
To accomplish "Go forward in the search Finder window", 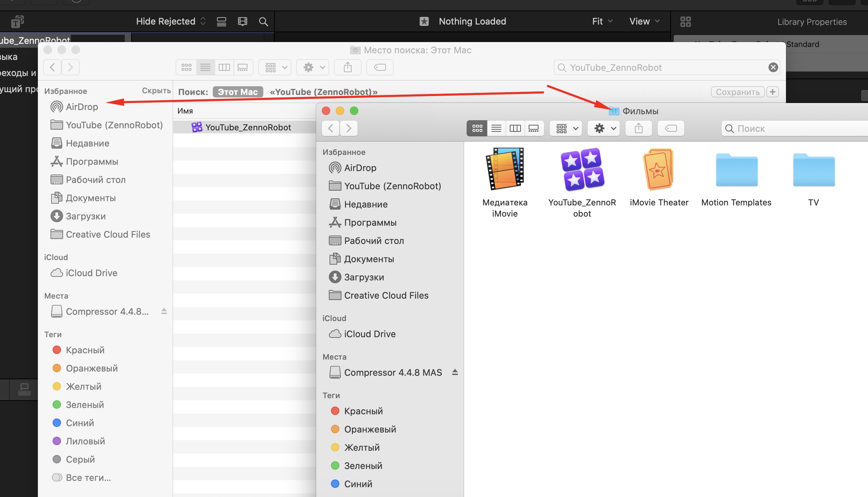I will coord(70,67).
